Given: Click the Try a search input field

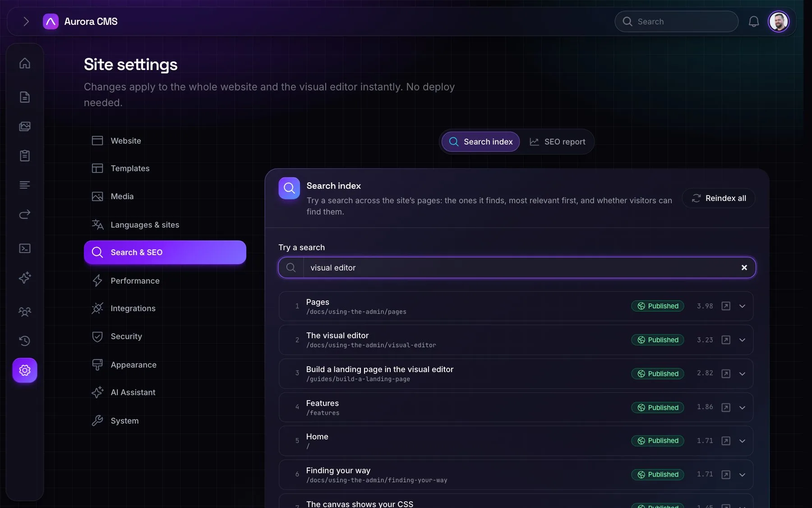Looking at the screenshot, I should point(517,268).
